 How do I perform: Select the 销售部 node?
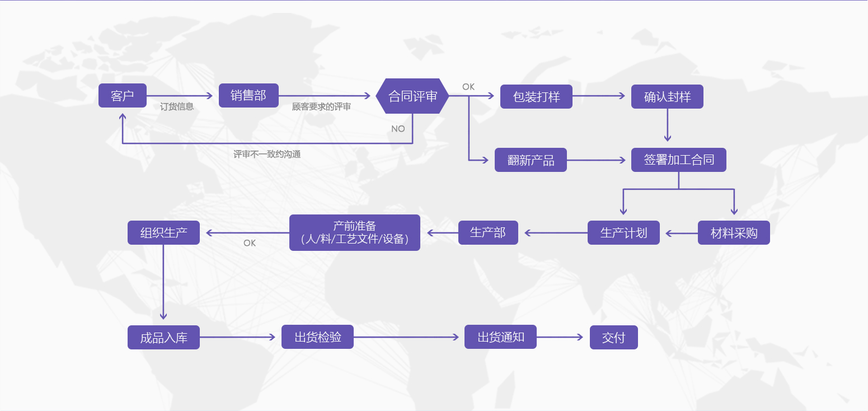pos(248,96)
